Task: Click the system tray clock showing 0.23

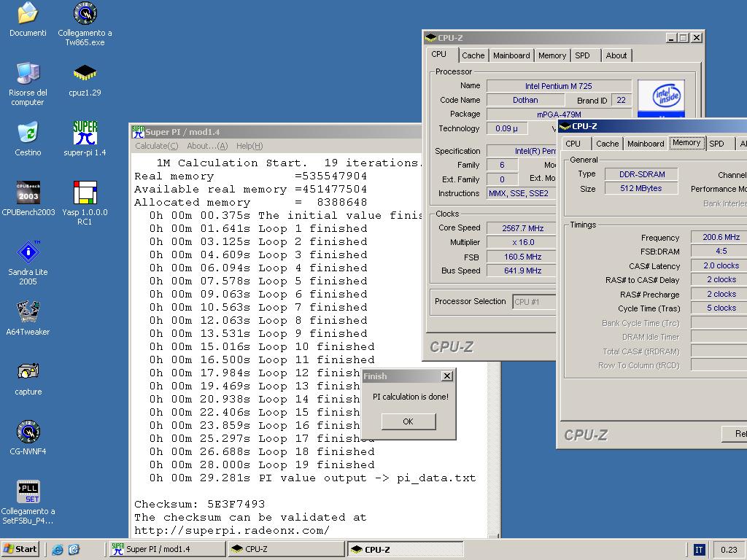Action: 729,550
